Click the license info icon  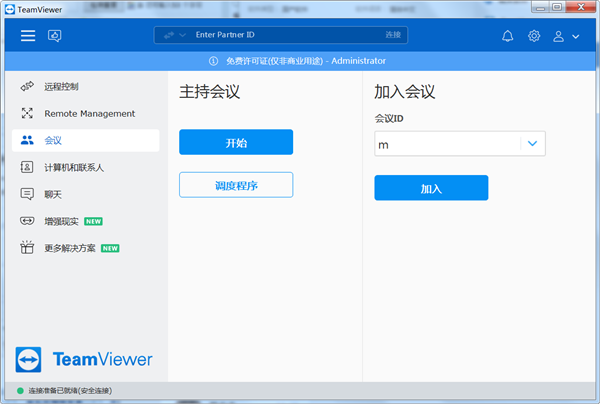213,61
